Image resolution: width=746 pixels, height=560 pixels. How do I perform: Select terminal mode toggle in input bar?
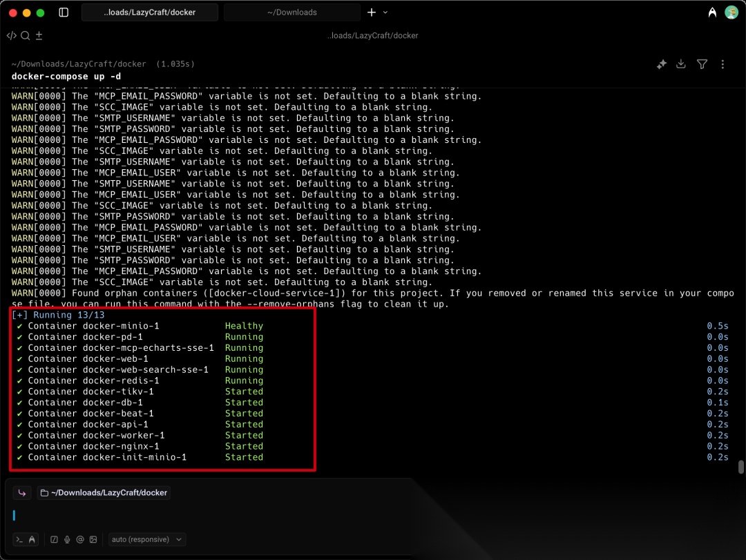[x=19, y=539]
